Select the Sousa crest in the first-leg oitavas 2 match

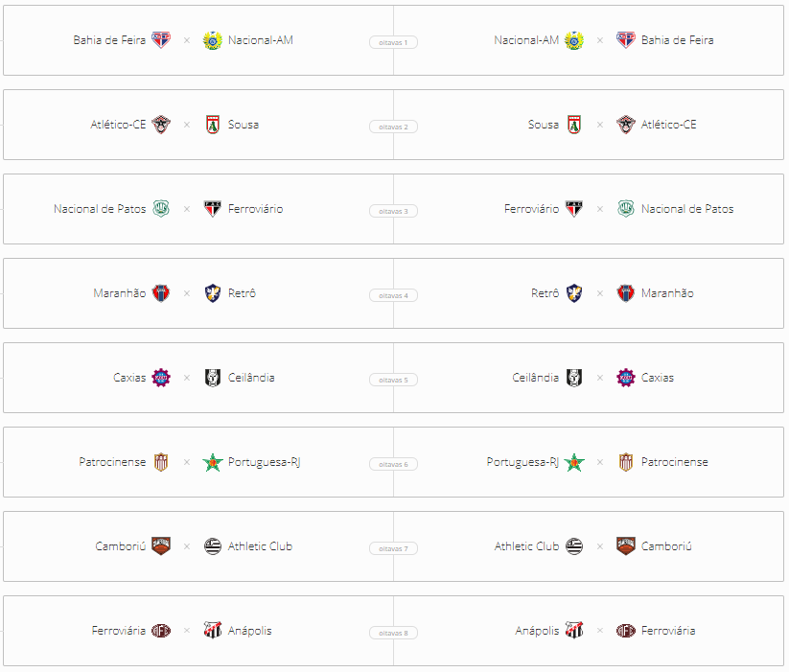[212, 125]
